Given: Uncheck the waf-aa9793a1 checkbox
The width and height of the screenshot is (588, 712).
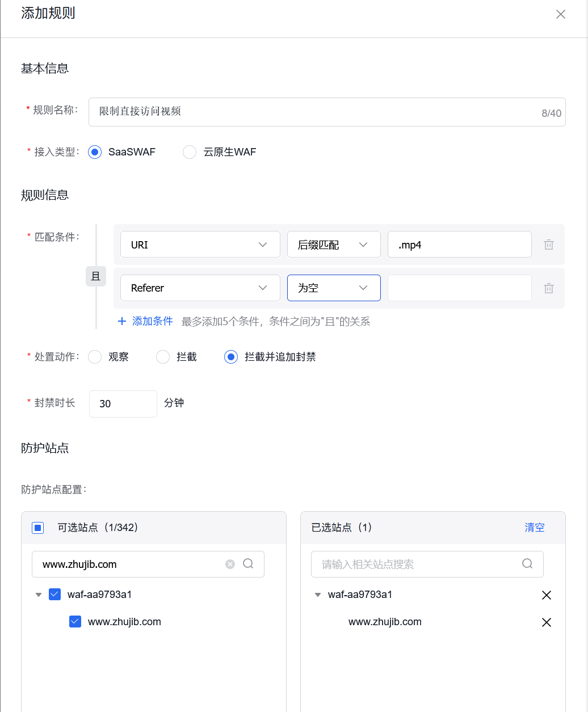Looking at the screenshot, I should click(x=55, y=595).
